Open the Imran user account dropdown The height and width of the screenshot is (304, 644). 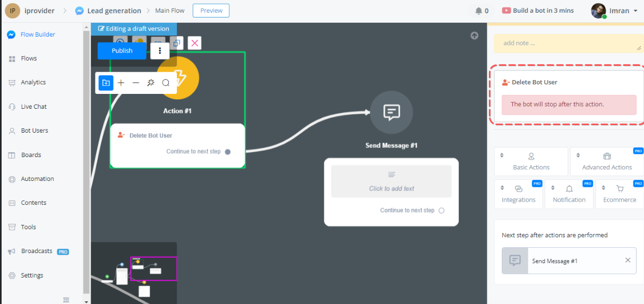(614, 11)
